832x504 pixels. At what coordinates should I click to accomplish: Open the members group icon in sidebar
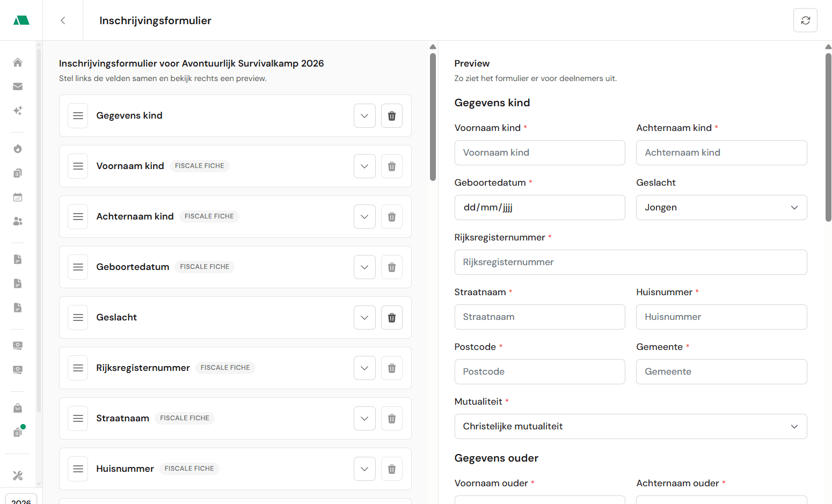click(18, 221)
